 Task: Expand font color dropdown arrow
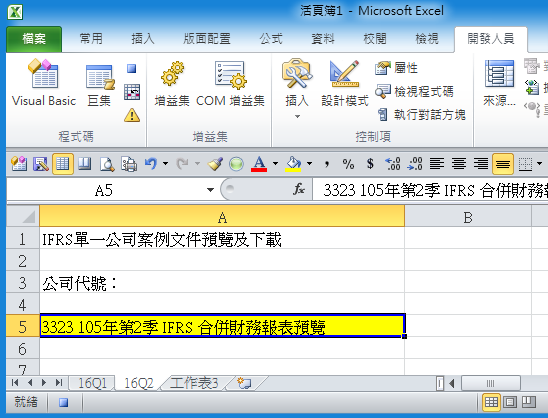[275, 163]
